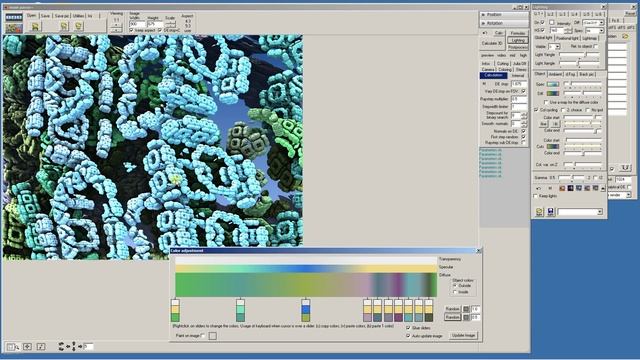The height and width of the screenshot is (360, 640).
Task: Expand the Position panel
Action: (504, 15)
